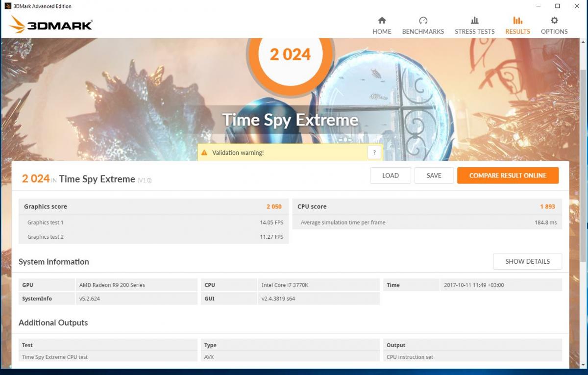Screen dimensions: 588x375
Task: Click the Results chart icon
Action: (517, 21)
